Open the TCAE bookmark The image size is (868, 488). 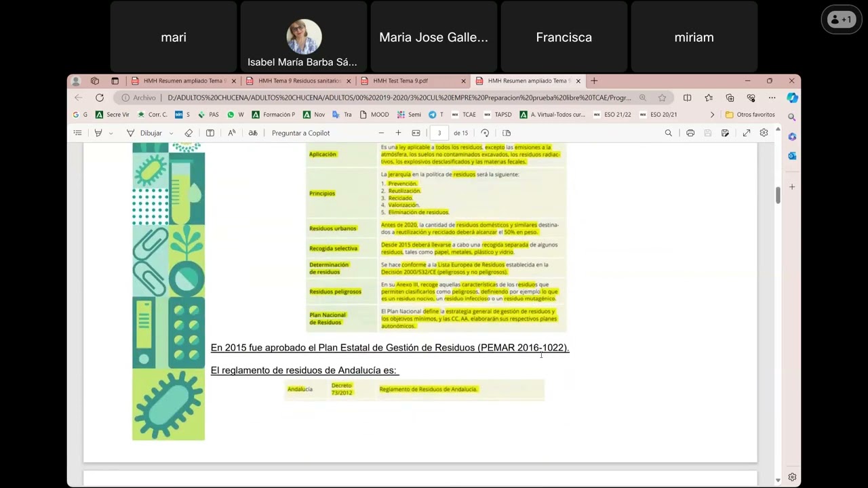[464, 115]
